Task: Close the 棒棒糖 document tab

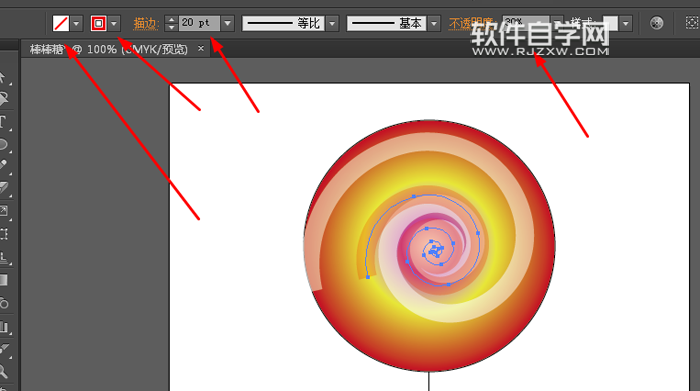Action: point(201,48)
